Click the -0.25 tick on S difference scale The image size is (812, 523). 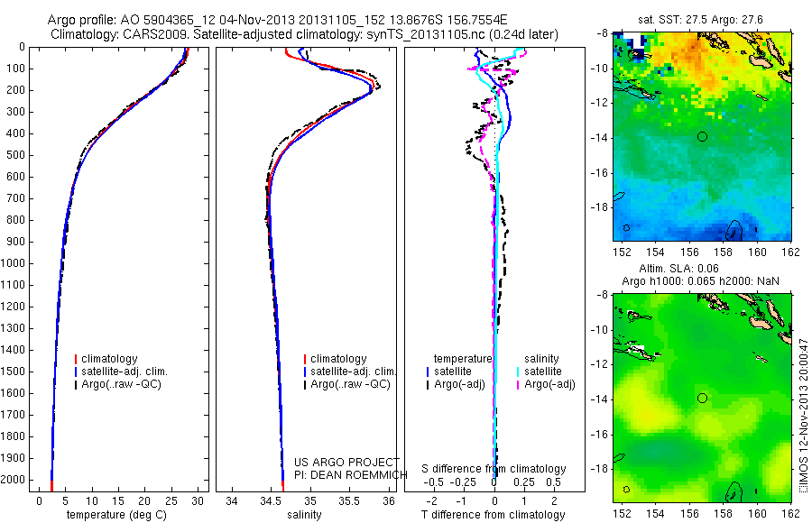(x=464, y=482)
